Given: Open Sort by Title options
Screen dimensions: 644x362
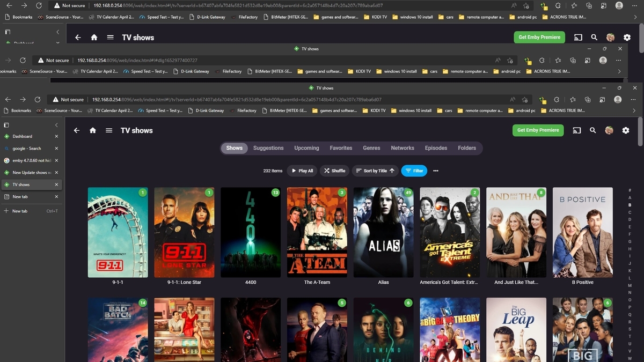Looking at the screenshot, I should [375, 171].
